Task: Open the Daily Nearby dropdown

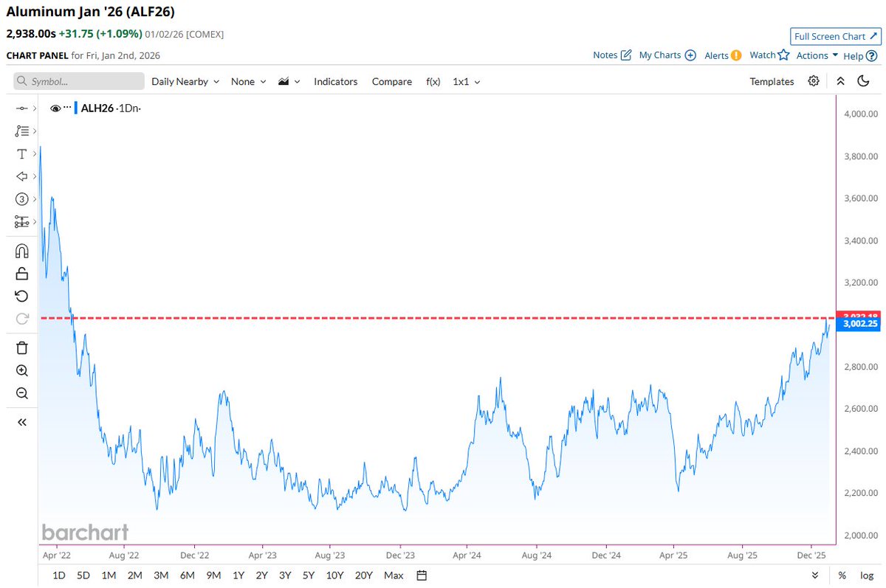Action: [x=185, y=81]
